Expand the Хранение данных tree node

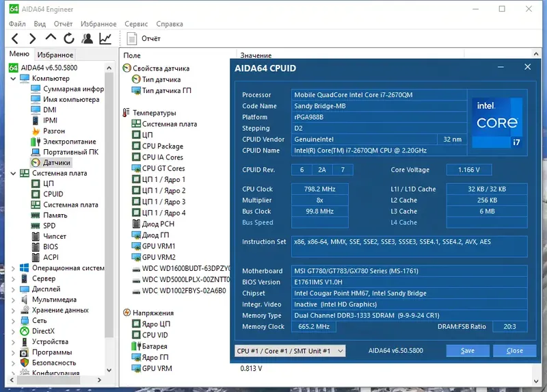click(13, 310)
